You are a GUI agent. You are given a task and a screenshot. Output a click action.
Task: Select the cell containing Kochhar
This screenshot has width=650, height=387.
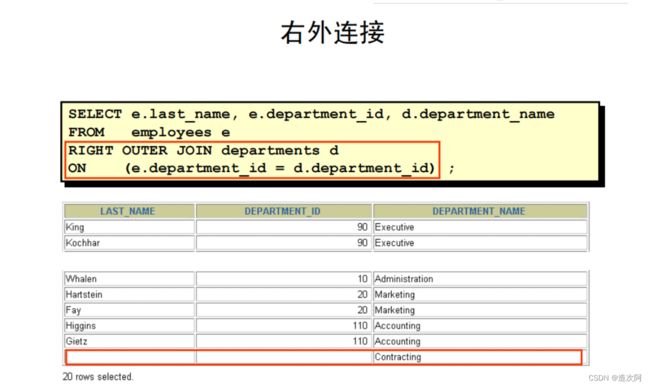tap(129, 243)
